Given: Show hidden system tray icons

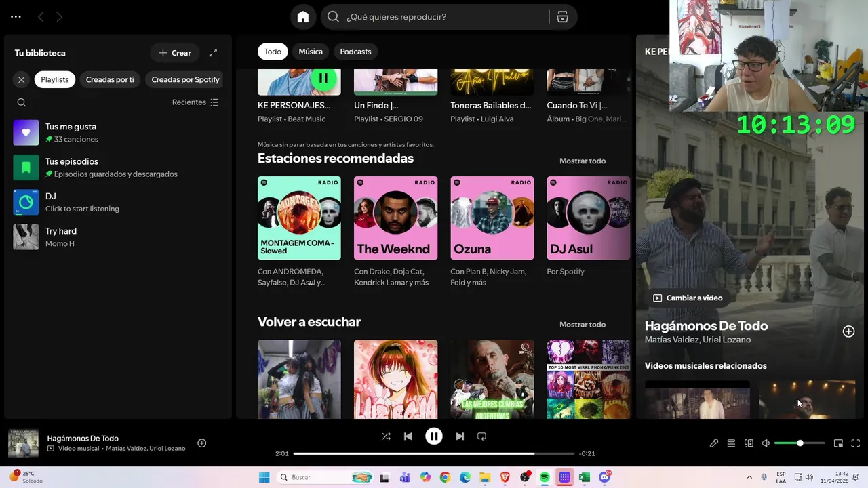Looking at the screenshot, I should tap(749, 477).
